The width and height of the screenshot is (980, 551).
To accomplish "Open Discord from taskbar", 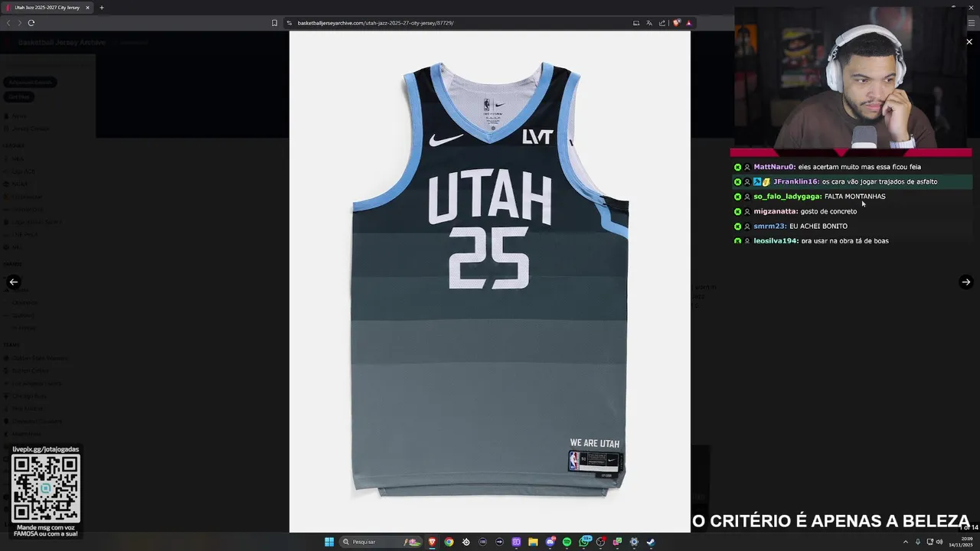I will tap(550, 542).
